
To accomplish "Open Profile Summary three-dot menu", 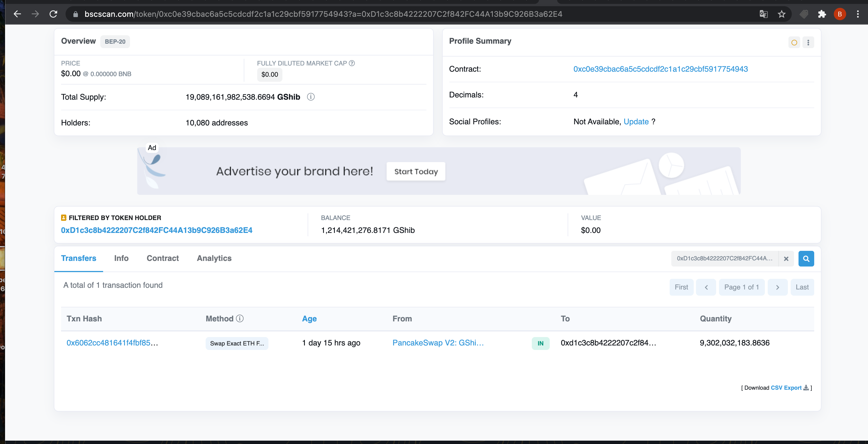I will point(808,43).
